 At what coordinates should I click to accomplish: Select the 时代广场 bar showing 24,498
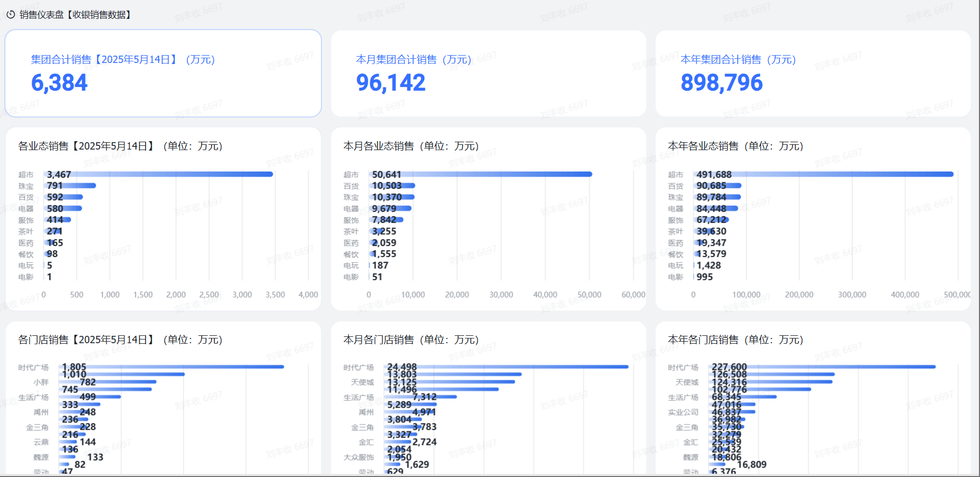506,367
